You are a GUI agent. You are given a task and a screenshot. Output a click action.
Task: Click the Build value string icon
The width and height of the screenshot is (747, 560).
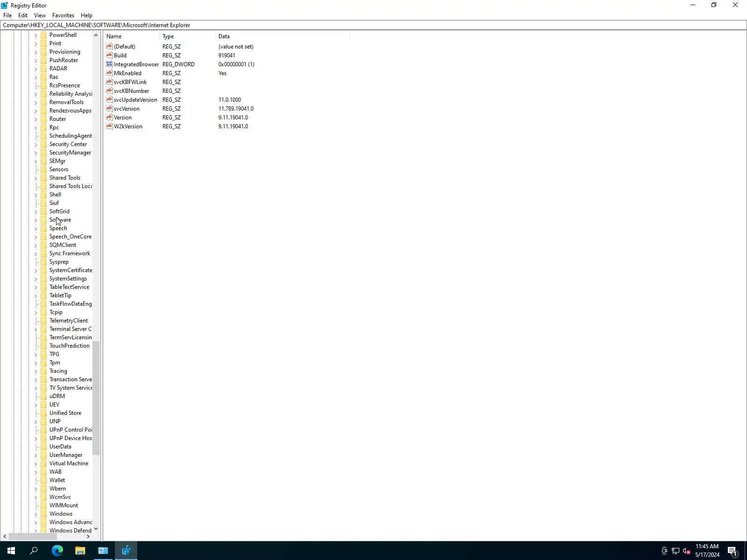109,55
